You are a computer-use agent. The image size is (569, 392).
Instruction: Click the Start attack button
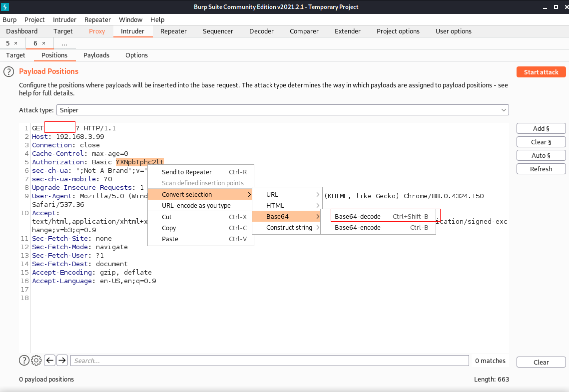click(x=541, y=72)
